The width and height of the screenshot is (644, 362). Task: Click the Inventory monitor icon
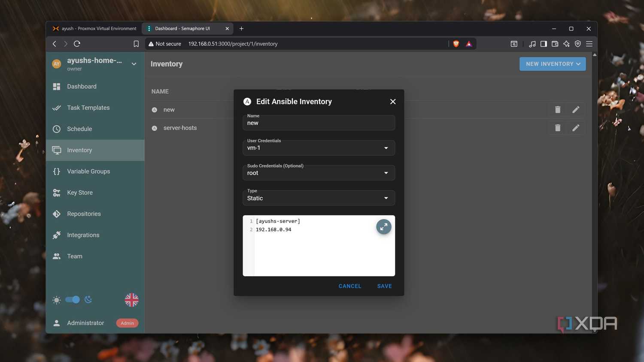[57, 150]
